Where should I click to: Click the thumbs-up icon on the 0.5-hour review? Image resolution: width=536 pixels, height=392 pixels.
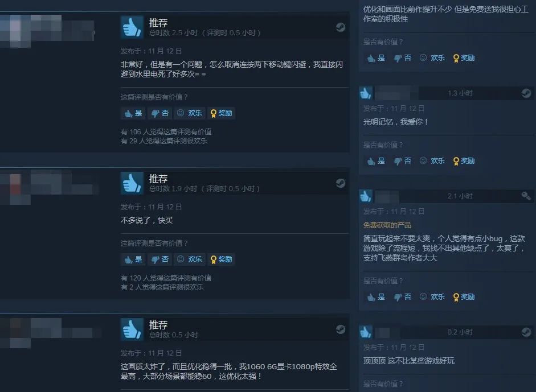[x=132, y=329]
